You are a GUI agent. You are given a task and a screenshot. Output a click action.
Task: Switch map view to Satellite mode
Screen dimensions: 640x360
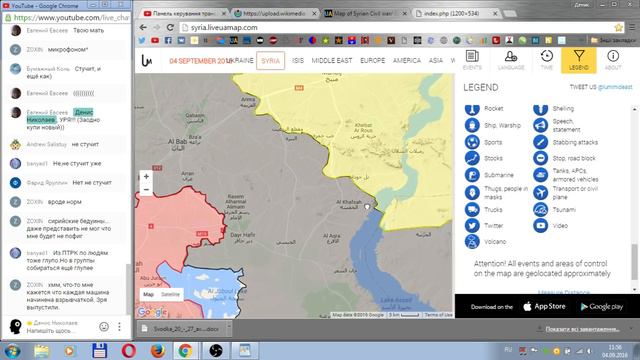(x=170, y=294)
